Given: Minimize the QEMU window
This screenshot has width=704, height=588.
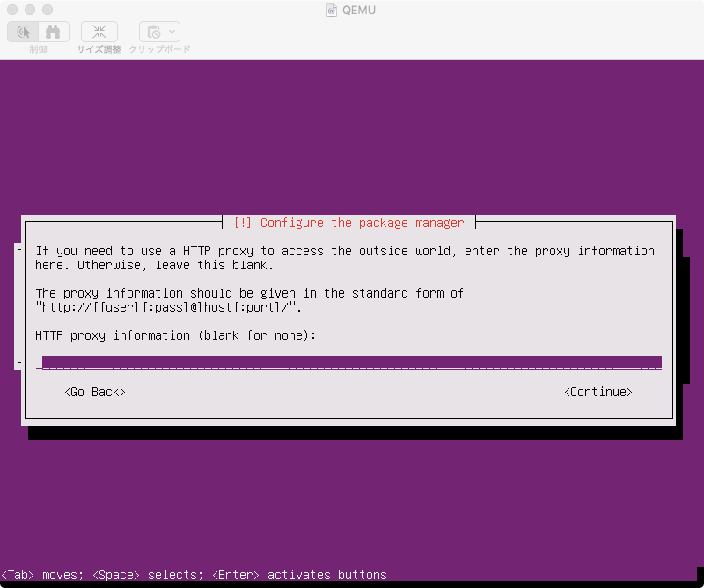Looking at the screenshot, I should (x=30, y=10).
